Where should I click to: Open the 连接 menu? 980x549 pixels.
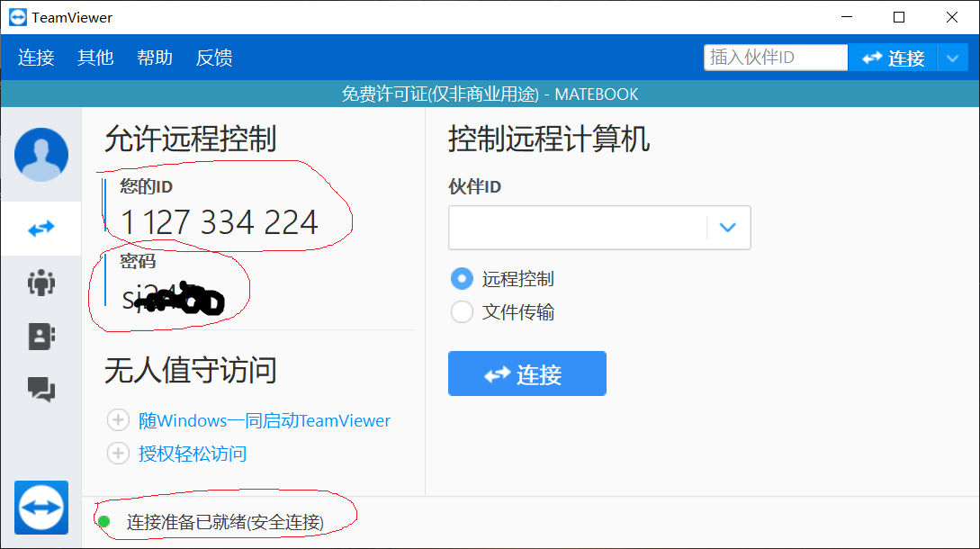[x=36, y=58]
